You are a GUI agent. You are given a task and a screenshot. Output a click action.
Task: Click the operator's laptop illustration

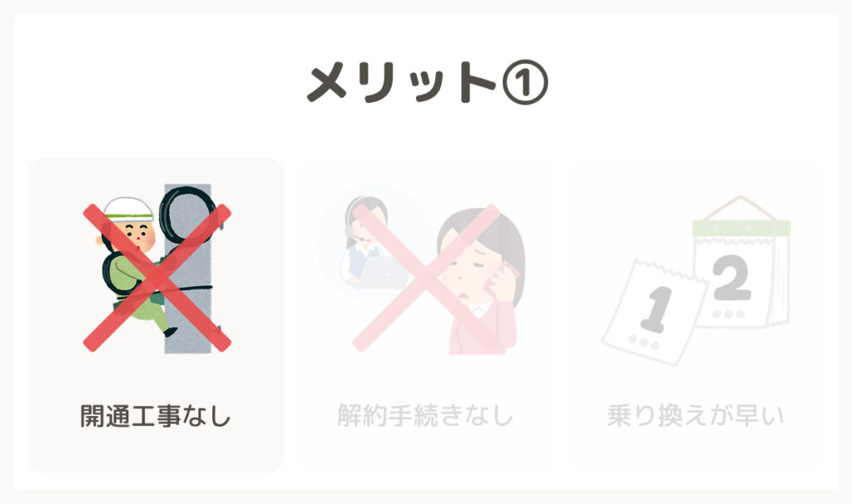pos(385,272)
